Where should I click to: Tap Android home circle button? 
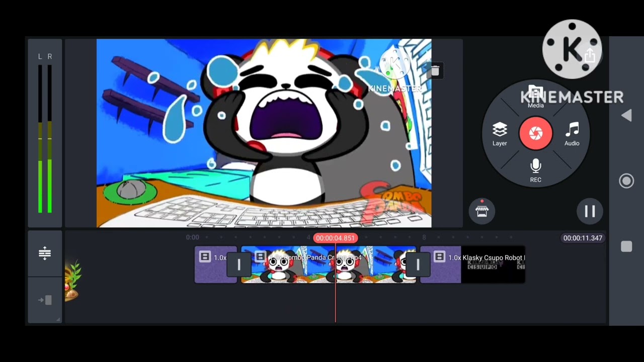(x=626, y=181)
